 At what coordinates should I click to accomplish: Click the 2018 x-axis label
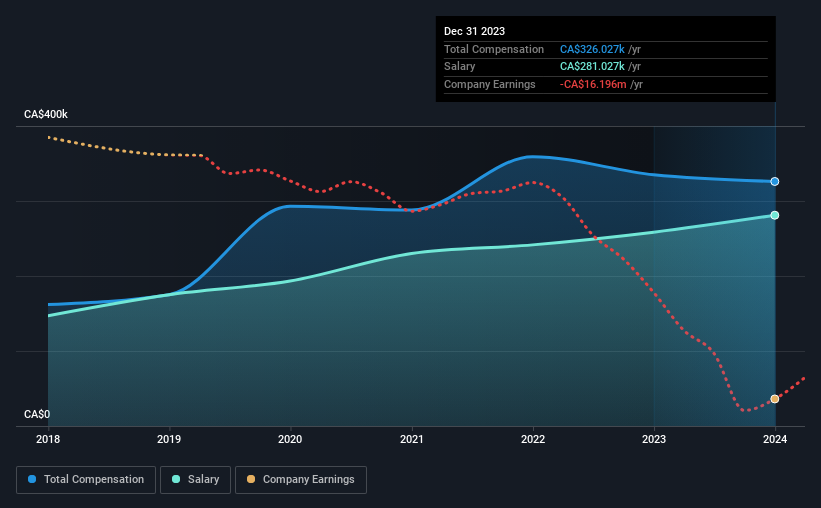[48, 439]
